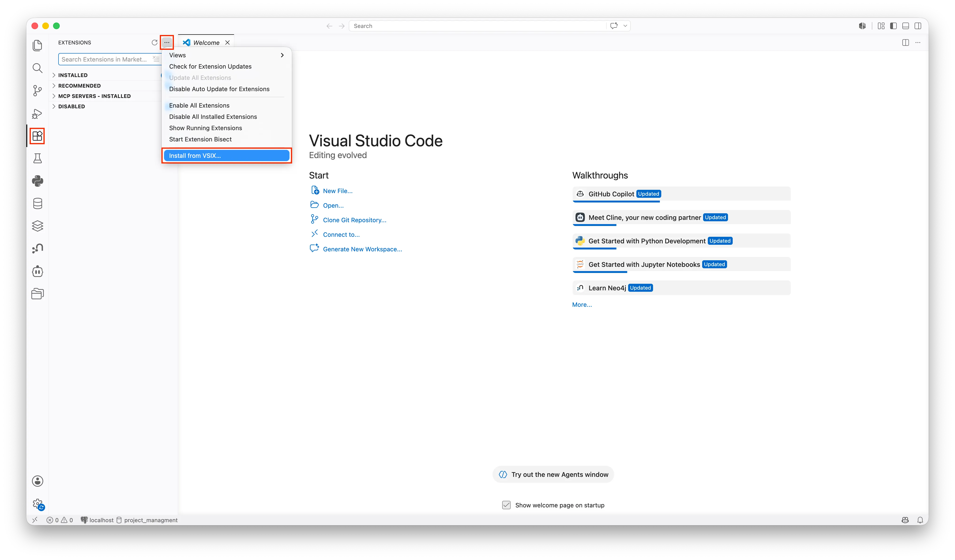Open the database cylinder view
955x560 pixels.
[x=38, y=203]
